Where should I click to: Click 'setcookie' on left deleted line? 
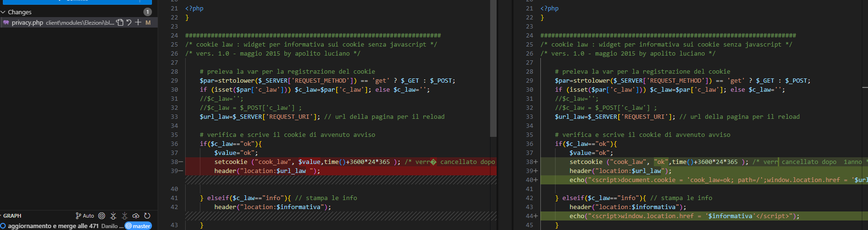(231, 162)
